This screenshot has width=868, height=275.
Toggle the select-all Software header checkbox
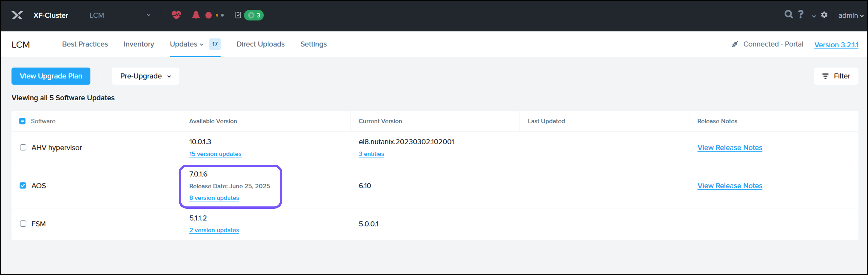pyautogui.click(x=22, y=121)
